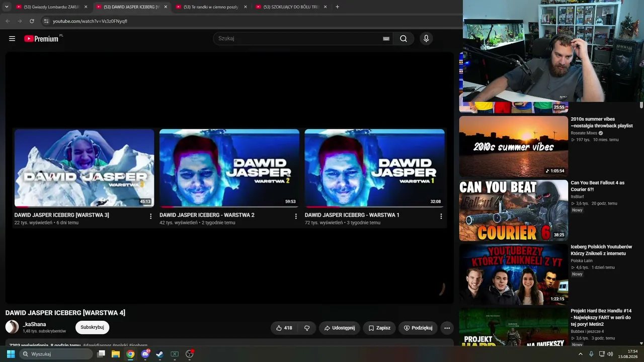Go back to the previous page

[x=8, y=21]
